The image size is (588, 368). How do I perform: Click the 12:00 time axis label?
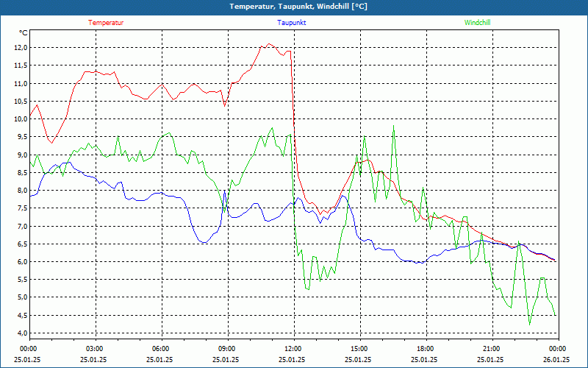tap(294, 349)
